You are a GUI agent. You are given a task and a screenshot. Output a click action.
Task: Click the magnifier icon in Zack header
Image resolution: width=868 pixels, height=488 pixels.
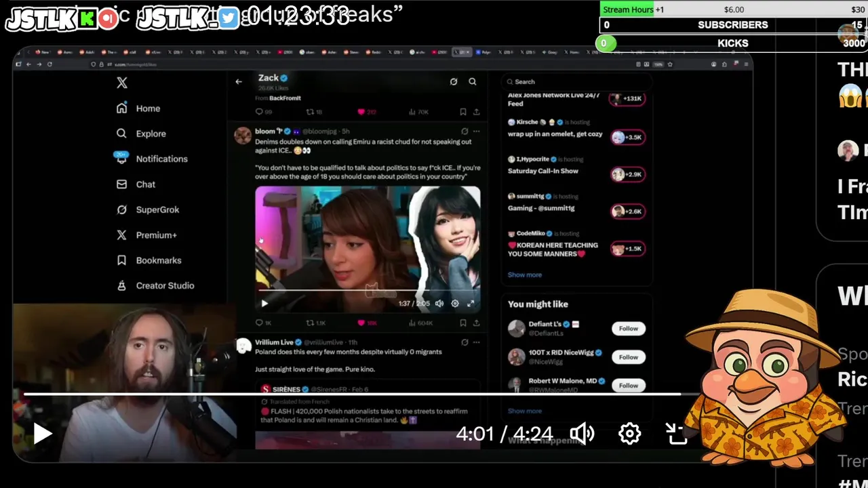pos(473,81)
